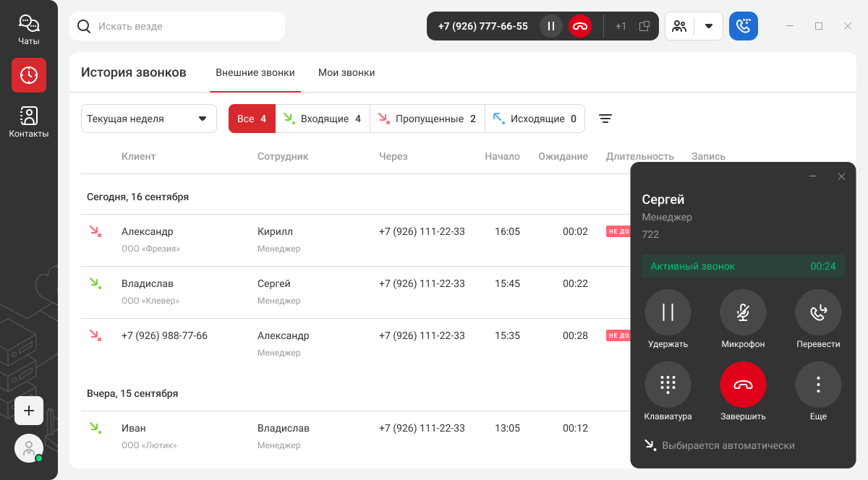Click the call history clock icon
The image size is (868, 480).
[29, 75]
